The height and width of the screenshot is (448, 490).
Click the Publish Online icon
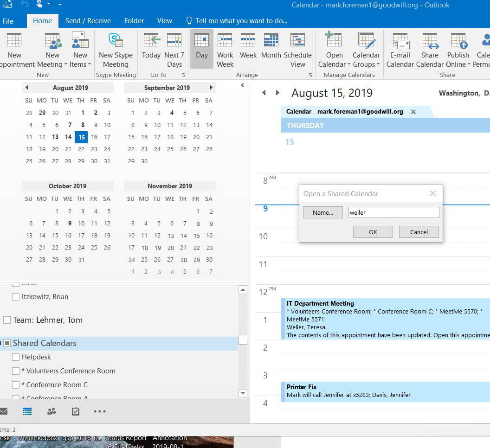(458, 50)
